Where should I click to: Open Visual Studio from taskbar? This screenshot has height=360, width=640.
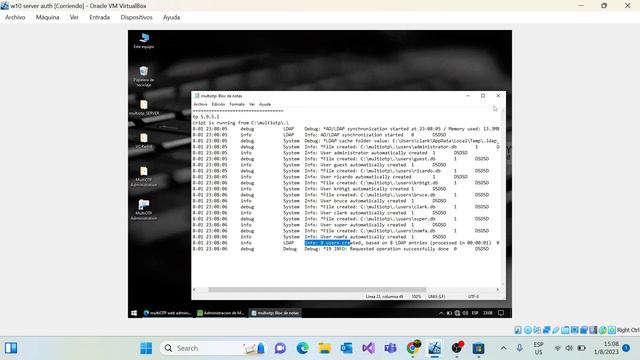pos(368,348)
